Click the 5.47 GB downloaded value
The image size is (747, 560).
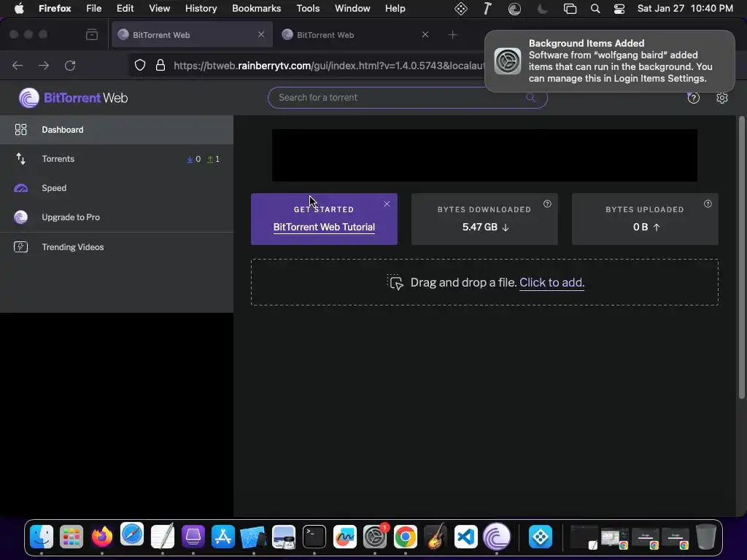(x=480, y=227)
